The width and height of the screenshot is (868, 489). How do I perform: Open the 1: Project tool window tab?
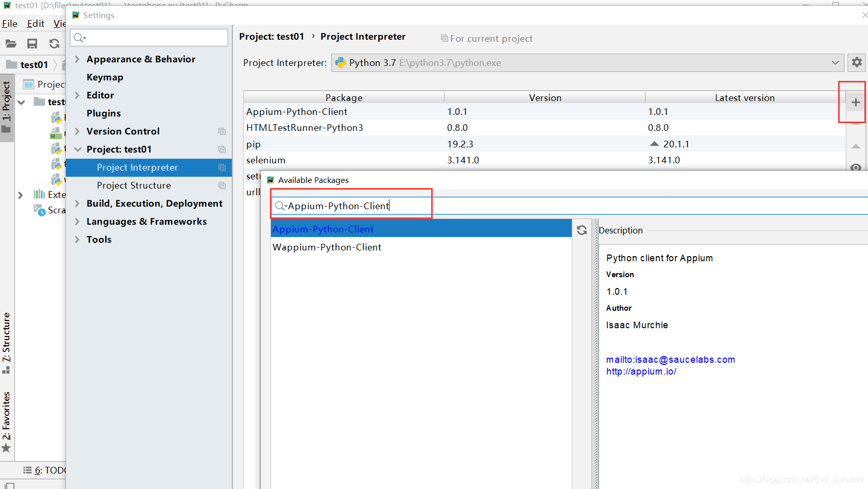pos(6,107)
